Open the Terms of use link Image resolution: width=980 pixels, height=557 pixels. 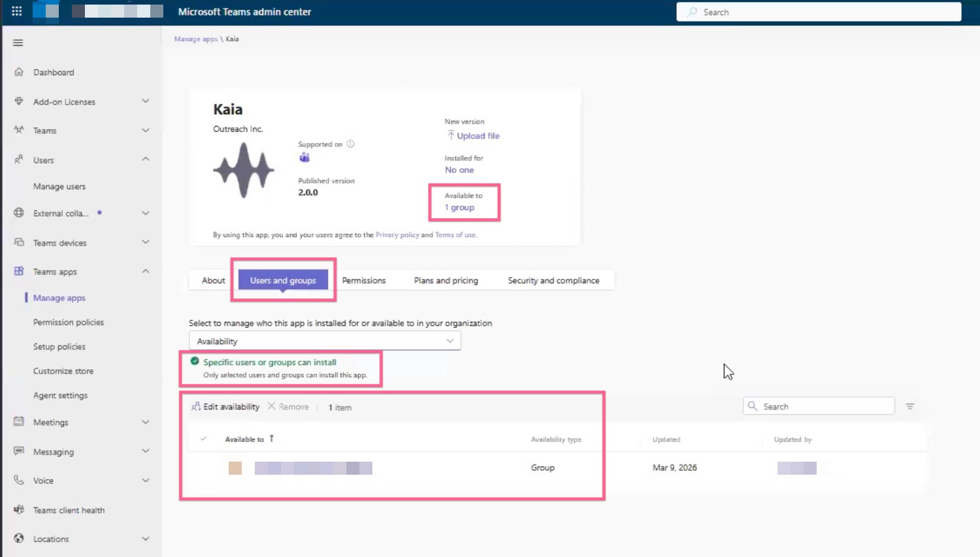[x=455, y=234]
